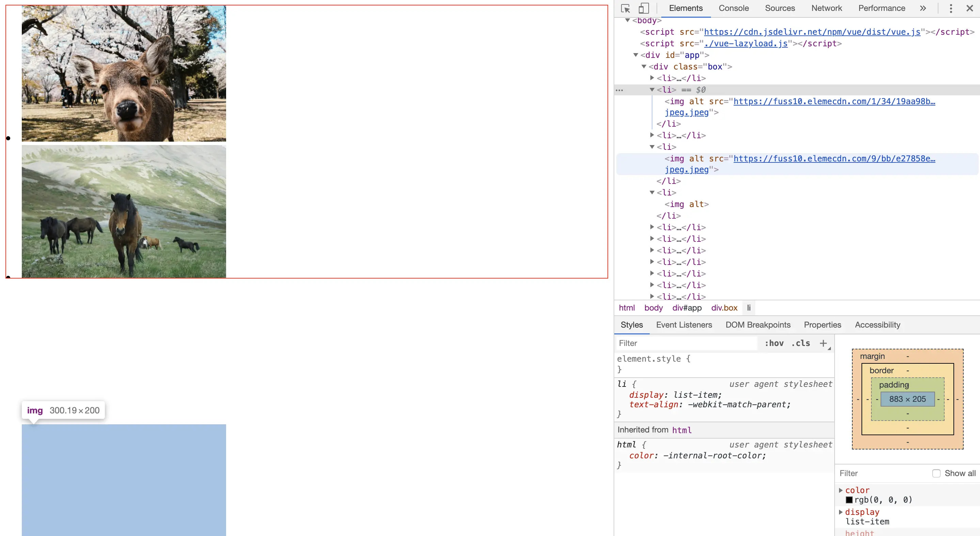Viewport: 980px width, 536px height.
Task: Click the new style rule plus icon
Action: pyautogui.click(x=823, y=343)
